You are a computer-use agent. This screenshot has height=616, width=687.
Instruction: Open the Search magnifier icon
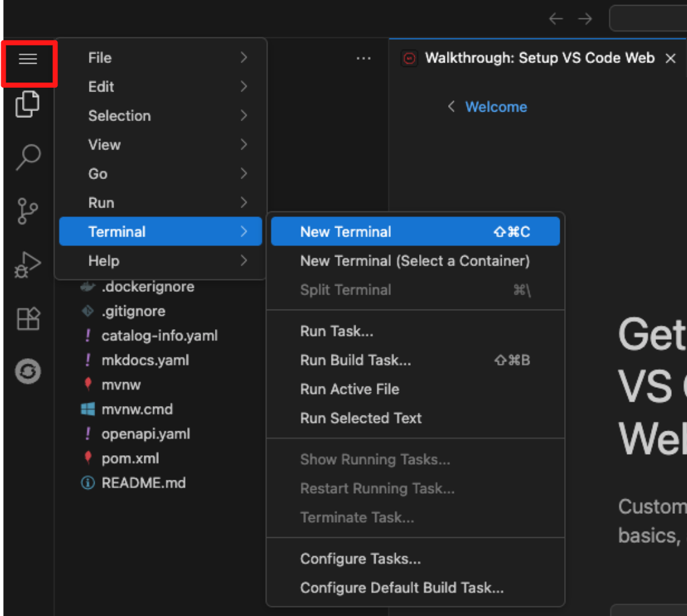click(x=28, y=156)
